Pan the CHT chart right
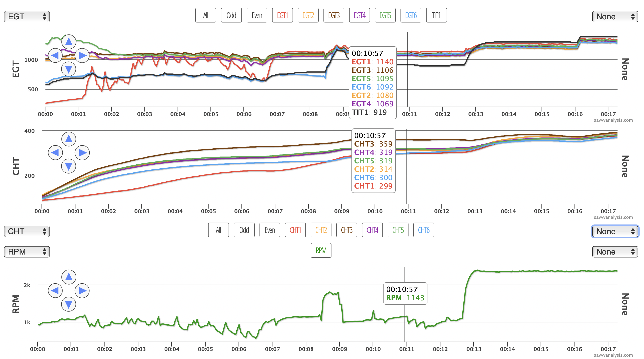 coord(82,153)
